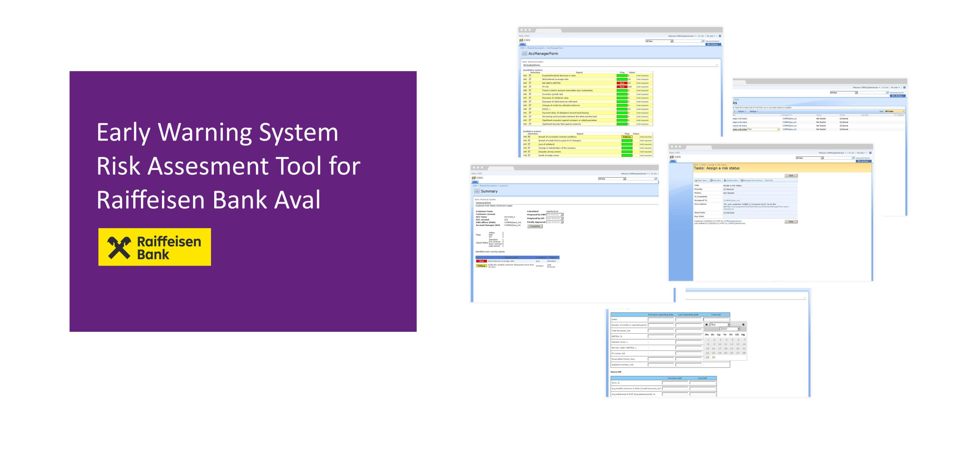
Task: Click the form icon beside Summary title
Action: pyautogui.click(x=477, y=191)
